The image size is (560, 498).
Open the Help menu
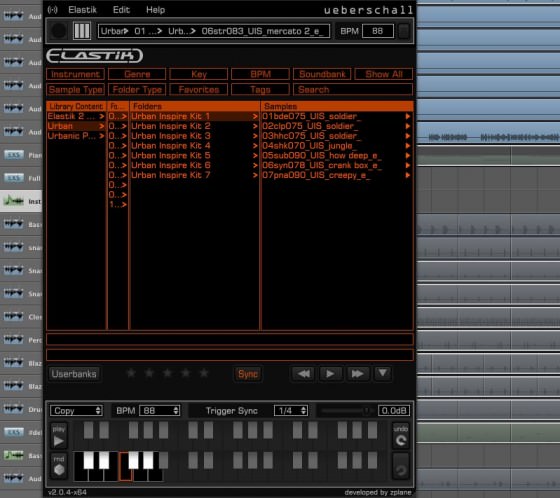click(x=155, y=10)
